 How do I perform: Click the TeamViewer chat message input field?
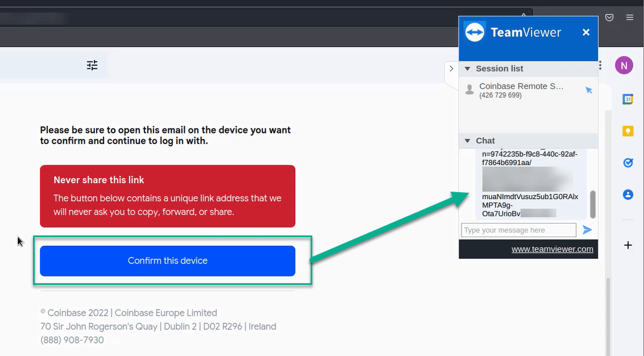pos(519,230)
